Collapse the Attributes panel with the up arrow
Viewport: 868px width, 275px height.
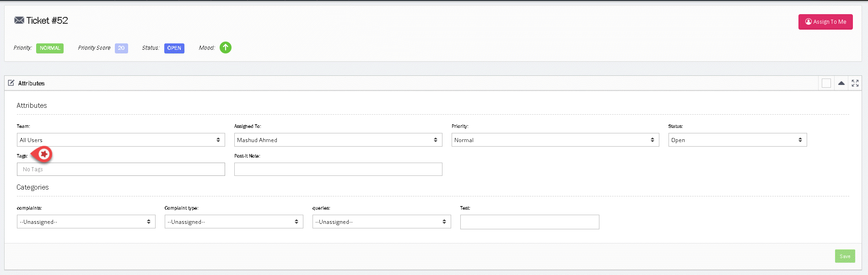[x=841, y=83]
